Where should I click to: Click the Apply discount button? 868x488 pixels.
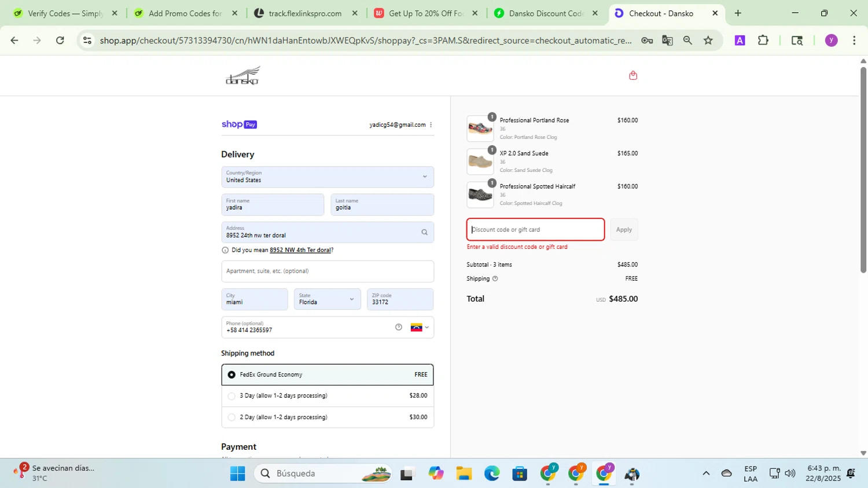tap(624, 230)
